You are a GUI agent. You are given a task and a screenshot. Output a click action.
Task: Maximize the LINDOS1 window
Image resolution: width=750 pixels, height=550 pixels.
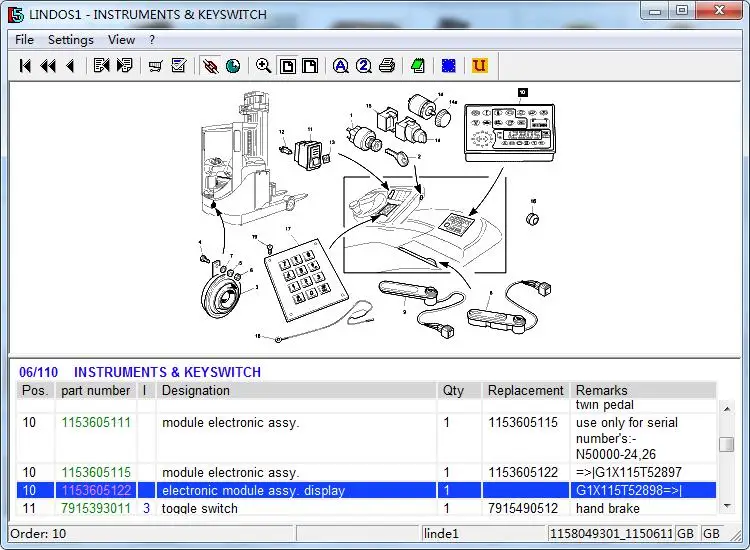point(682,11)
